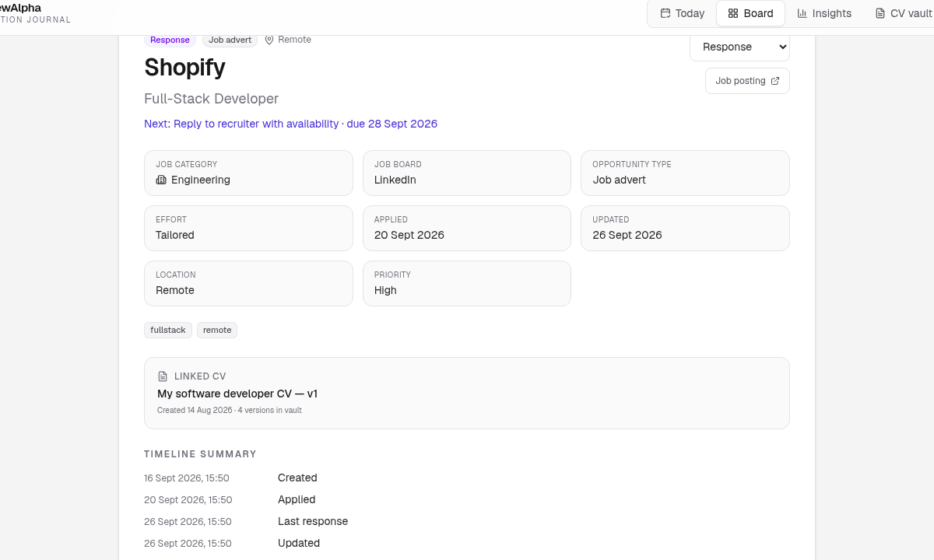
Task: Open the Job posting link button
Action: [747, 81]
